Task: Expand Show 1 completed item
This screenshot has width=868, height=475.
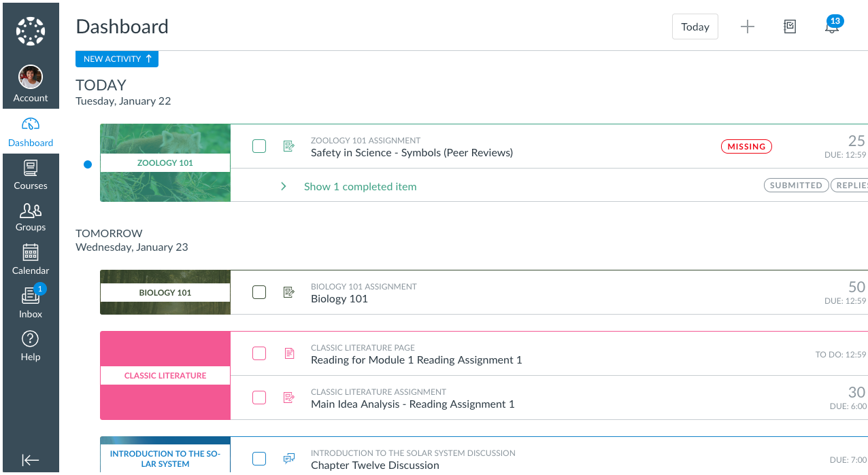Action: 360,186
